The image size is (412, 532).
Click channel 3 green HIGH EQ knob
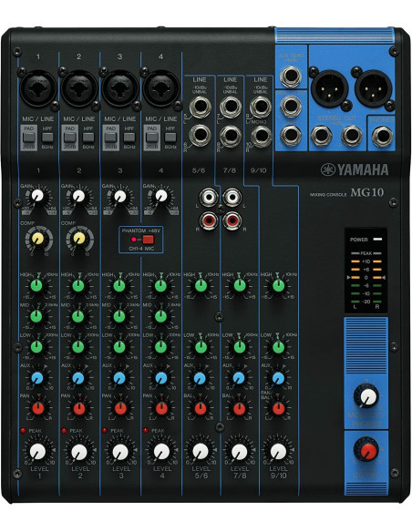point(119,286)
